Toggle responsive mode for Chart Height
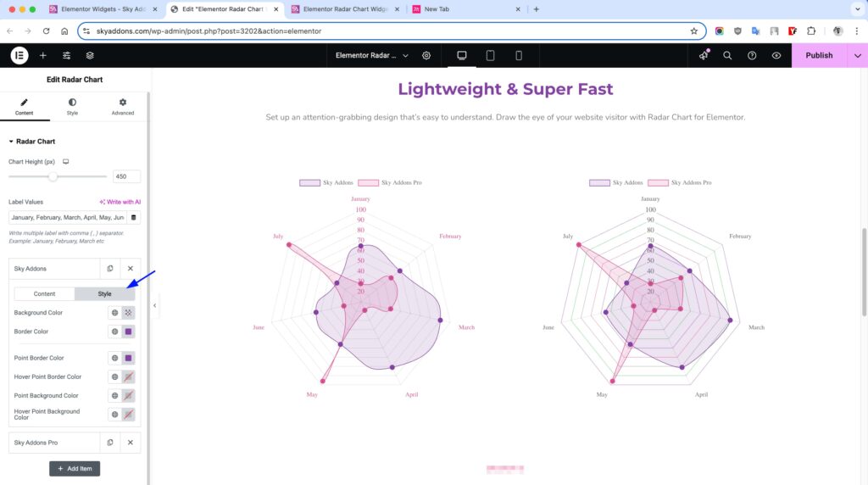This screenshot has width=868, height=485. pos(66,162)
